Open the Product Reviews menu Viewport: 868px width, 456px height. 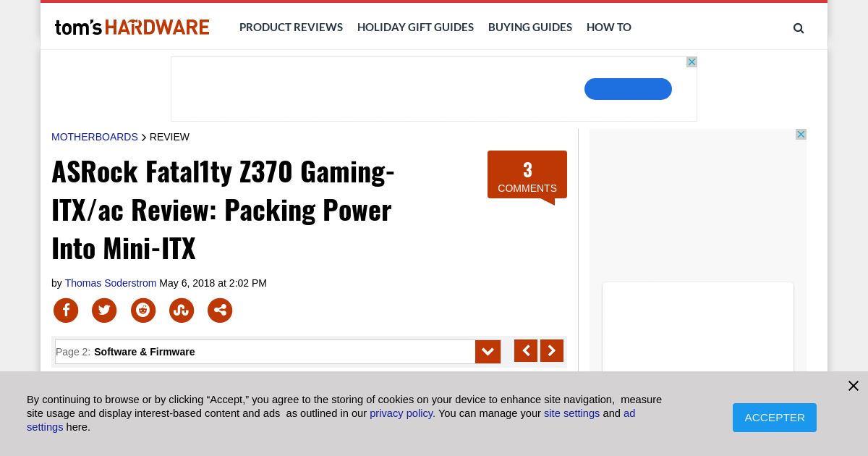(x=291, y=27)
